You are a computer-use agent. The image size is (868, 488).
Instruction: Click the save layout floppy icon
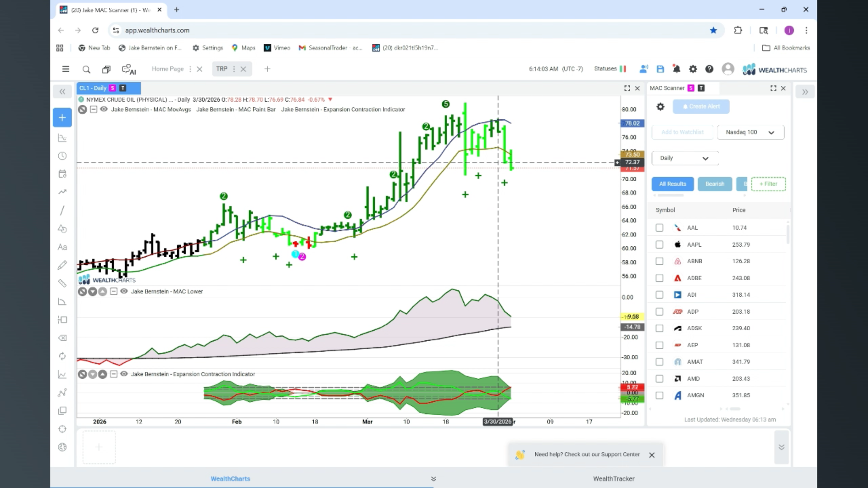[660, 69]
